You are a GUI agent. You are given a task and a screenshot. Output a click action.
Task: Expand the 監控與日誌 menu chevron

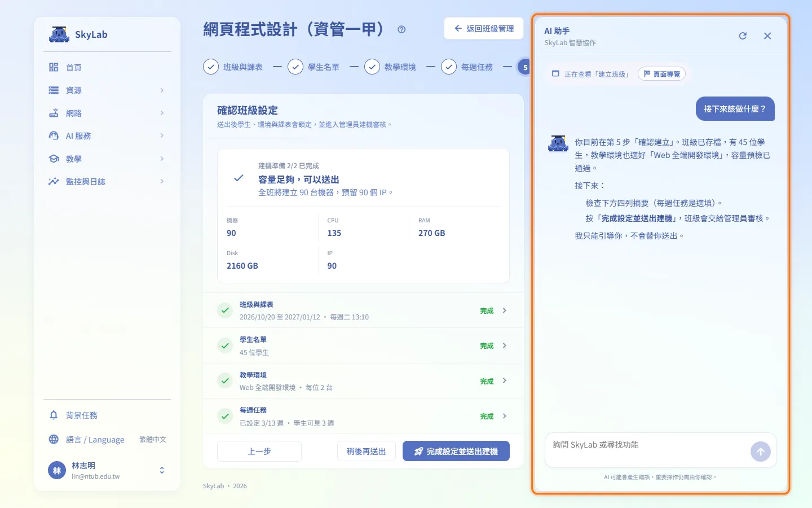click(162, 181)
